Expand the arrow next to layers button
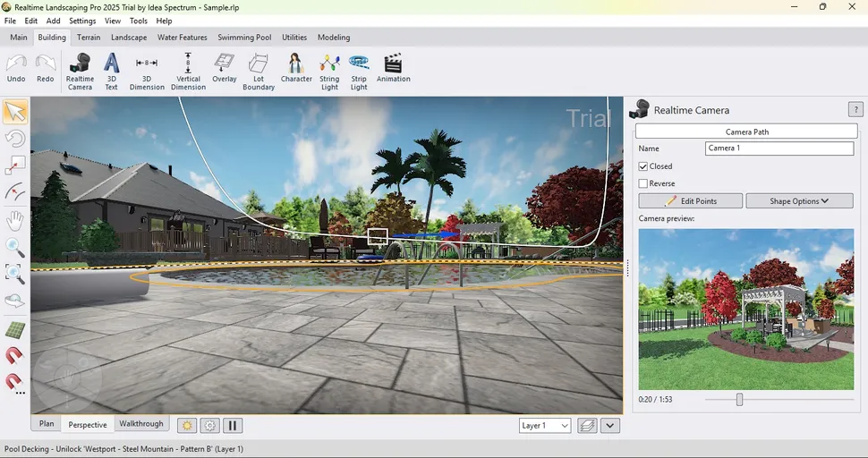The image size is (868, 458). (x=610, y=426)
